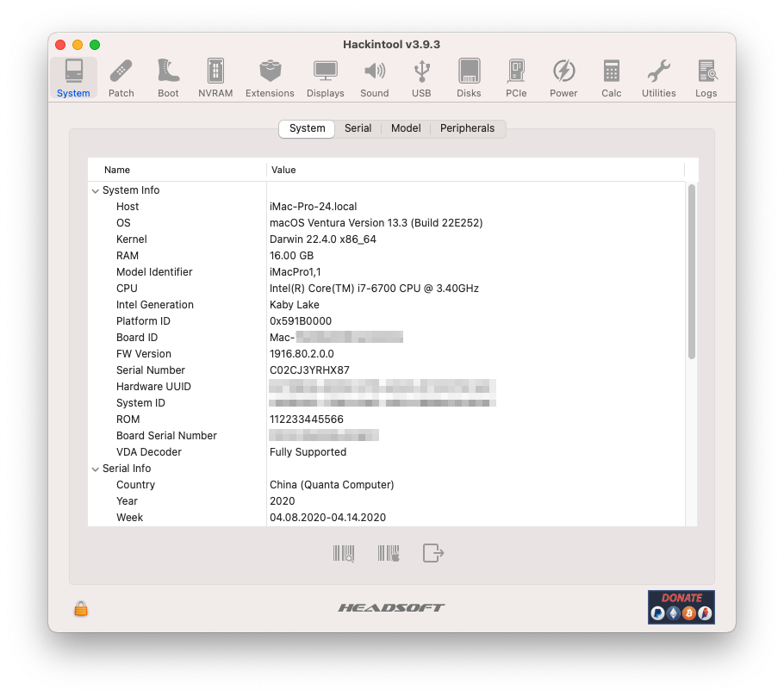Click the Donate banner

pos(681,606)
